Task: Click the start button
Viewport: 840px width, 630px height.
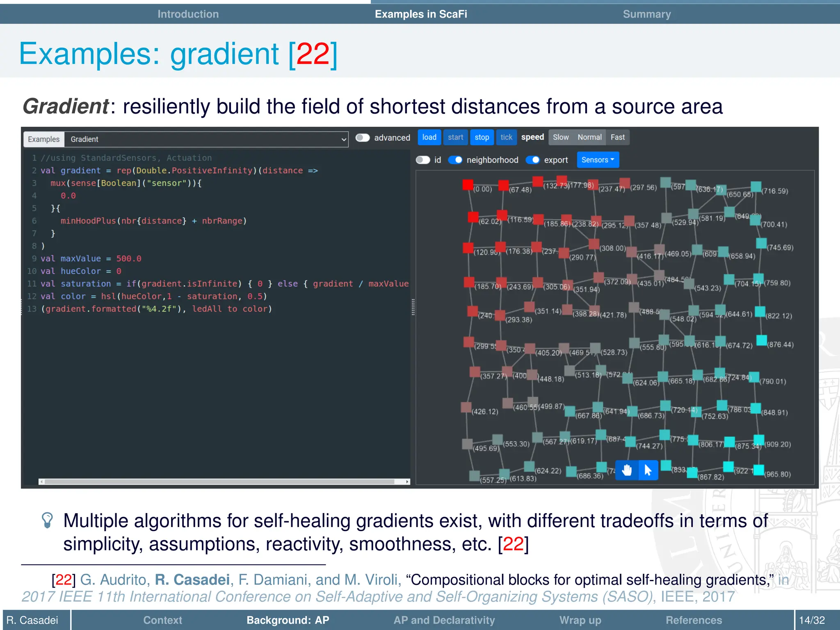Action: click(455, 137)
